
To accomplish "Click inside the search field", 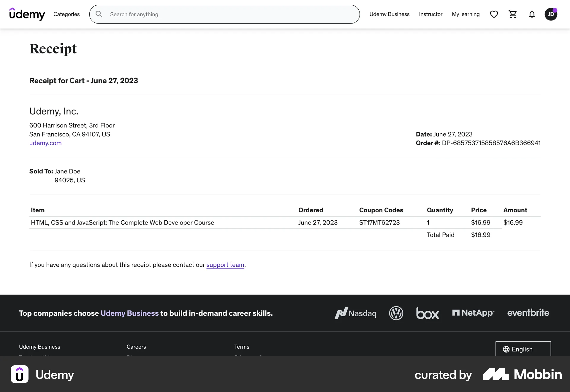I will (x=208, y=14).
